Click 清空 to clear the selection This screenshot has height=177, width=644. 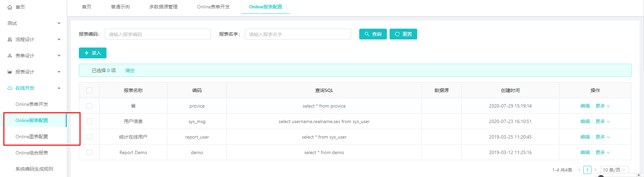click(130, 70)
